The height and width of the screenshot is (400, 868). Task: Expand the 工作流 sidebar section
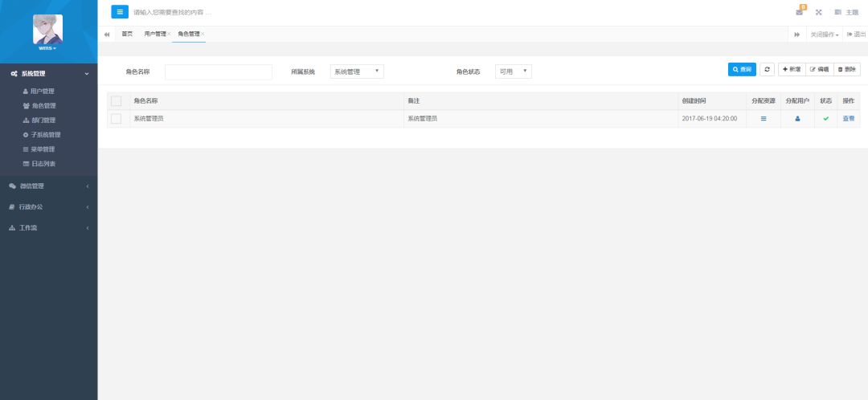pyautogui.click(x=49, y=228)
